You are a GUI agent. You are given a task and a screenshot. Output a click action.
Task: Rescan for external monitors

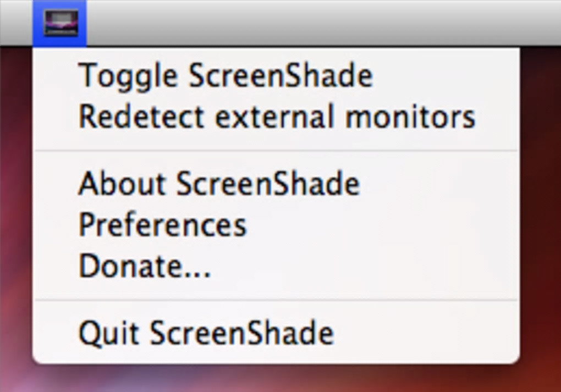coord(277,117)
